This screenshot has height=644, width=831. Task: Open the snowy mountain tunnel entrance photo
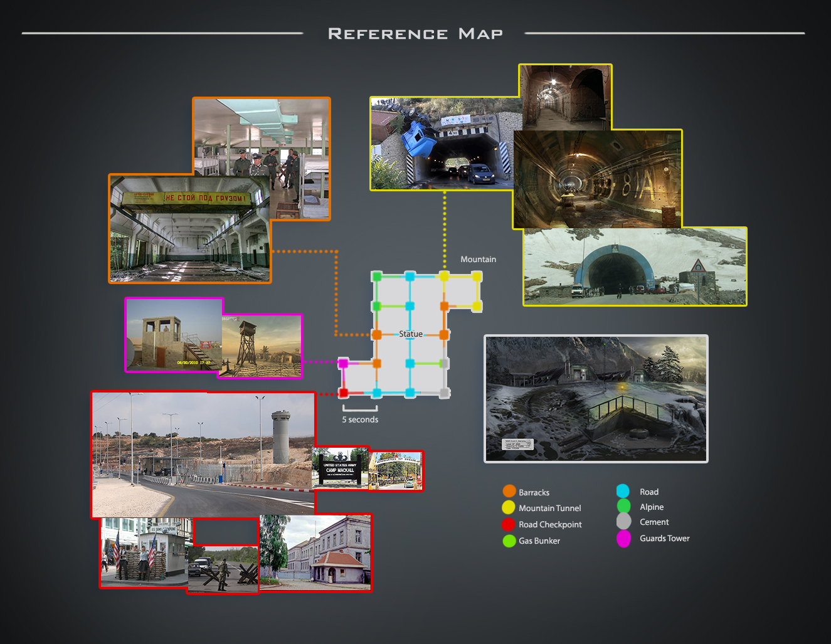click(635, 267)
